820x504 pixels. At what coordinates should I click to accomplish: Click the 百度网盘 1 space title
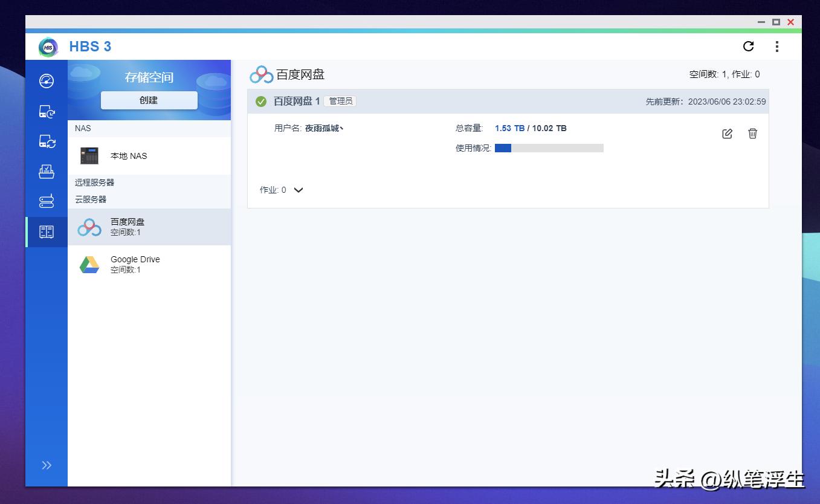pyautogui.click(x=297, y=102)
